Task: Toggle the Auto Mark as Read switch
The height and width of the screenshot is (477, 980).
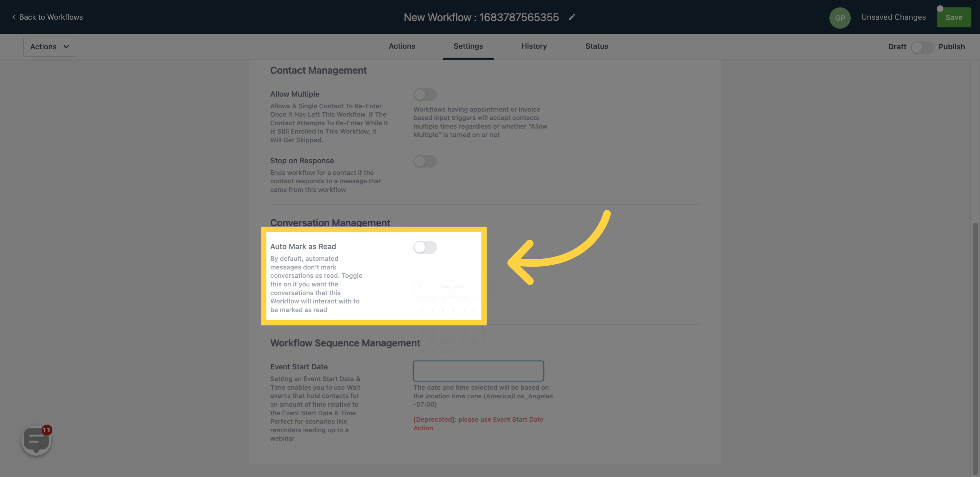Action: (425, 247)
